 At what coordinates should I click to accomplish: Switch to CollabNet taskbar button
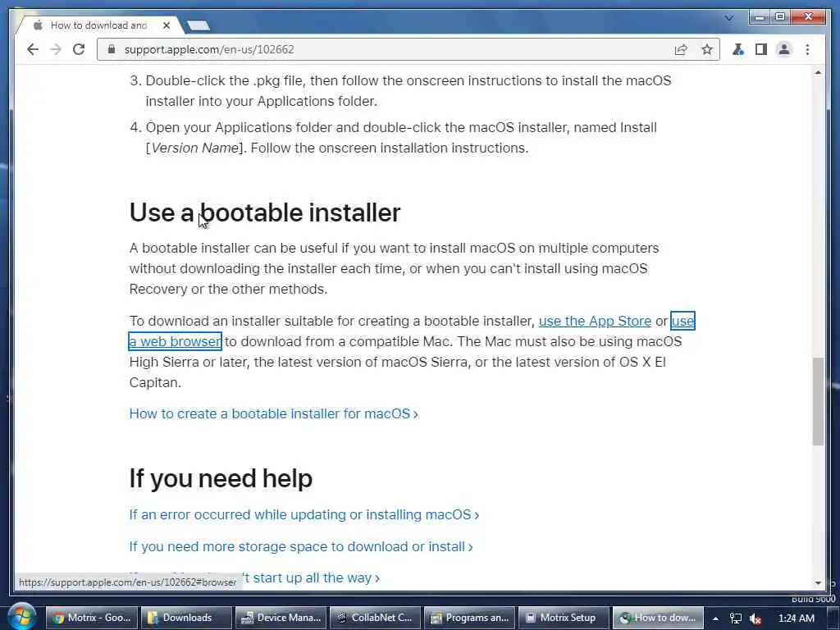[x=375, y=618]
